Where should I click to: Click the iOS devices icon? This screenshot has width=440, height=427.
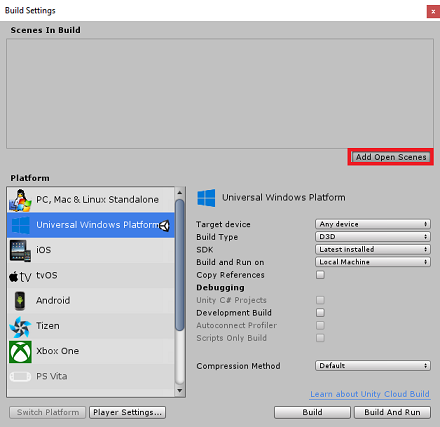(x=20, y=251)
